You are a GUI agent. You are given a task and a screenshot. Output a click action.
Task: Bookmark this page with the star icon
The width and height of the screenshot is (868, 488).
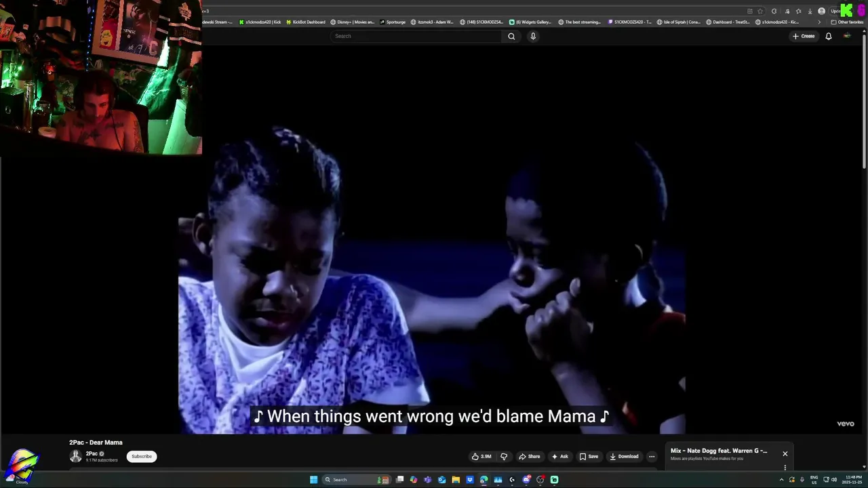point(760,11)
